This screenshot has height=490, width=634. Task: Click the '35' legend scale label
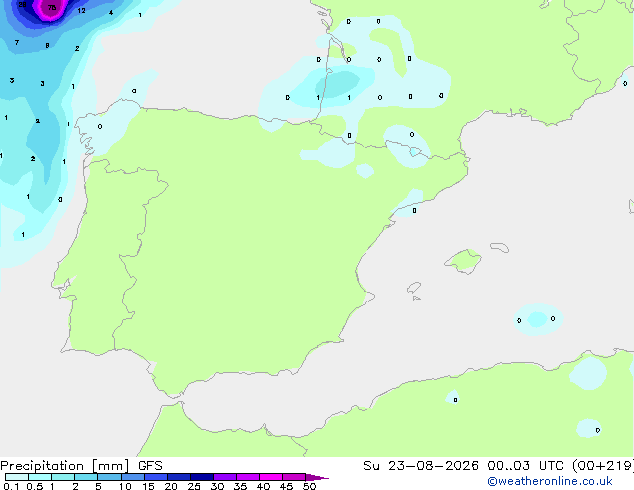point(240,486)
